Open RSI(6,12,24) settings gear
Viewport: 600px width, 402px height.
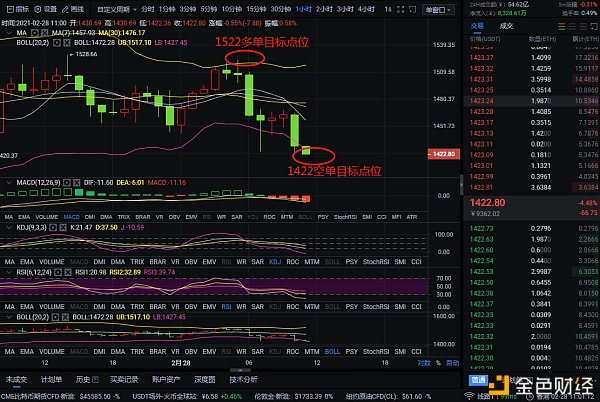tap(58, 272)
